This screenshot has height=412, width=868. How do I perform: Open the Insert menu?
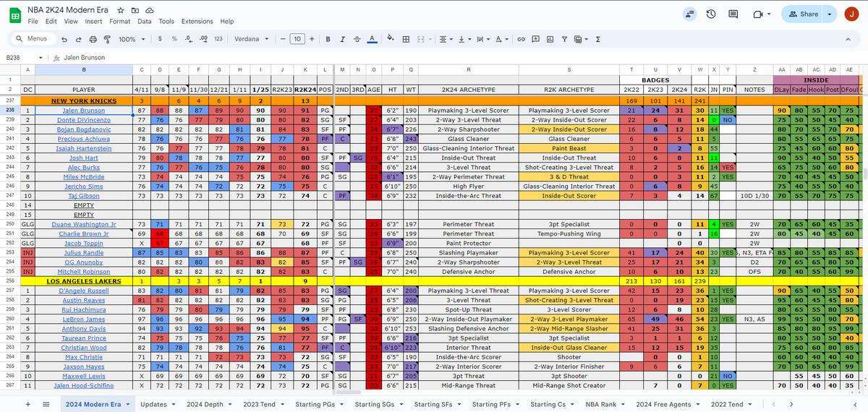[x=93, y=22]
